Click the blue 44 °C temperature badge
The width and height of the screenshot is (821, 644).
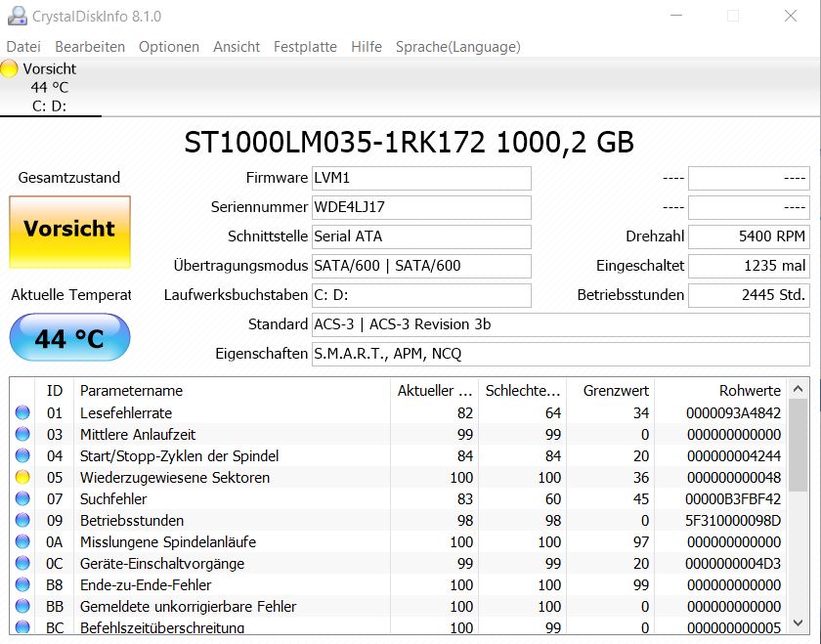68,337
